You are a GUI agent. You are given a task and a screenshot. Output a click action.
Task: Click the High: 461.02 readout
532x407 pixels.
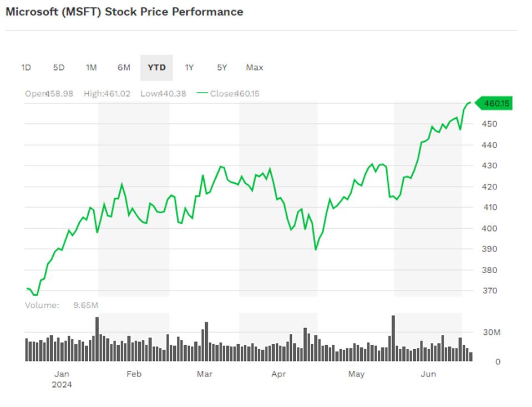tap(107, 93)
